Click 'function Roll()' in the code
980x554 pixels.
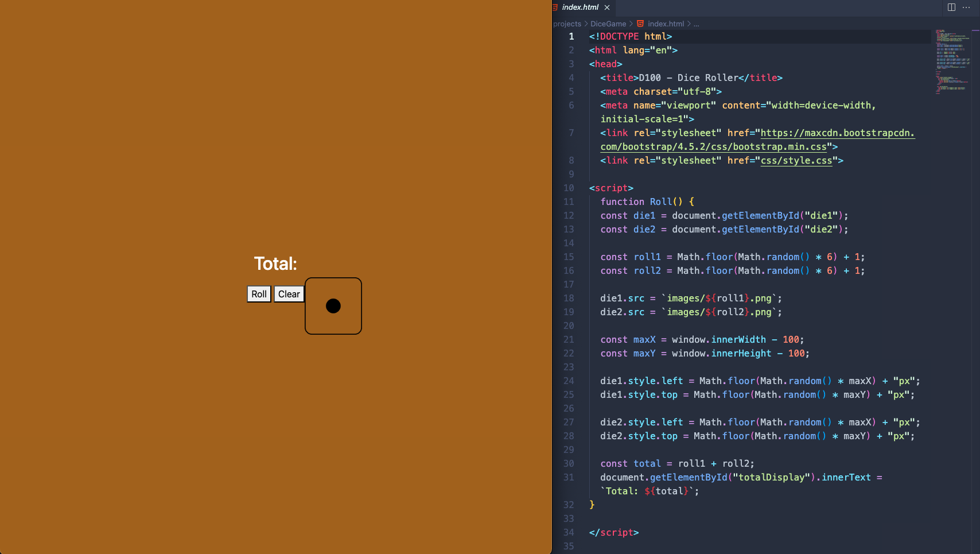click(x=641, y=202)
